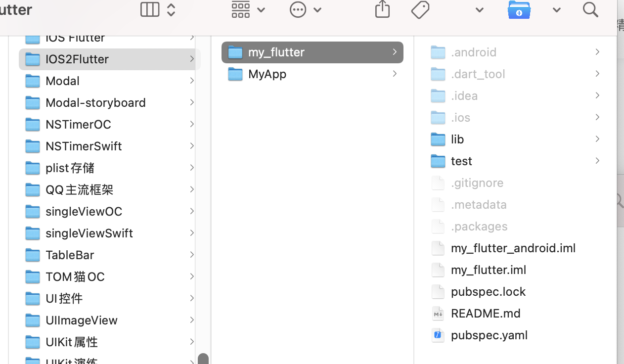Screen dimensions: 624x364
Task: Click the Share icon in the toolbar
Action: 382,9
